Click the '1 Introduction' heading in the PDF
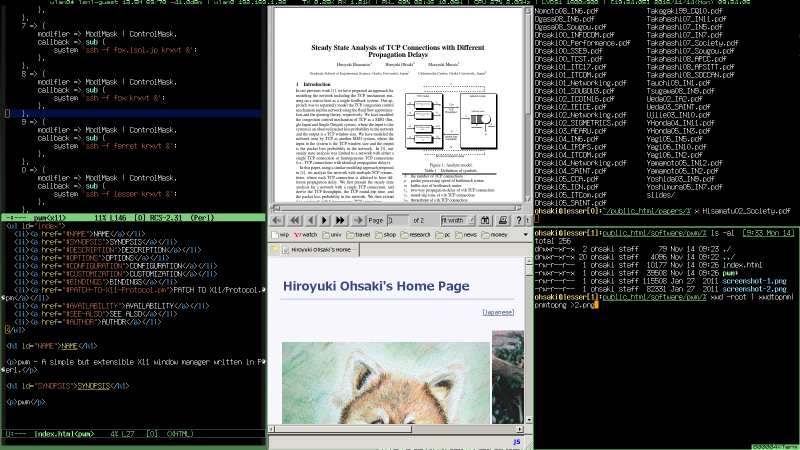800x450 pixels. click(313, 84)
